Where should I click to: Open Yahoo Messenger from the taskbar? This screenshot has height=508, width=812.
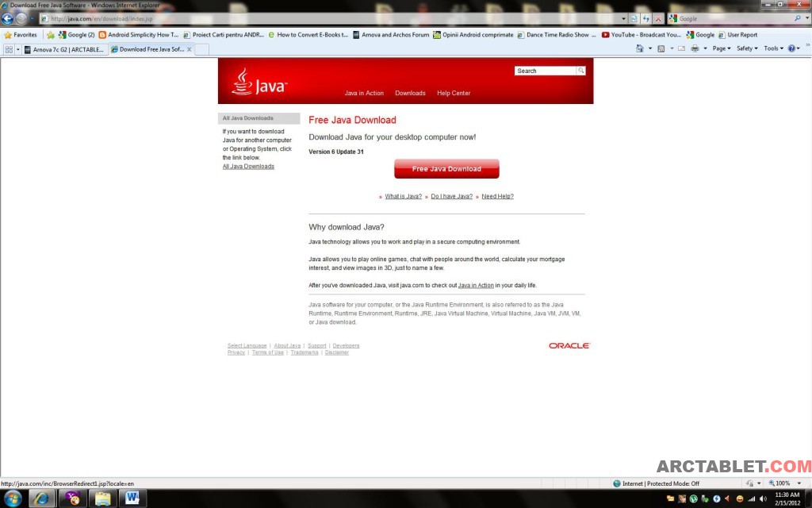click(x=72, y=498)
